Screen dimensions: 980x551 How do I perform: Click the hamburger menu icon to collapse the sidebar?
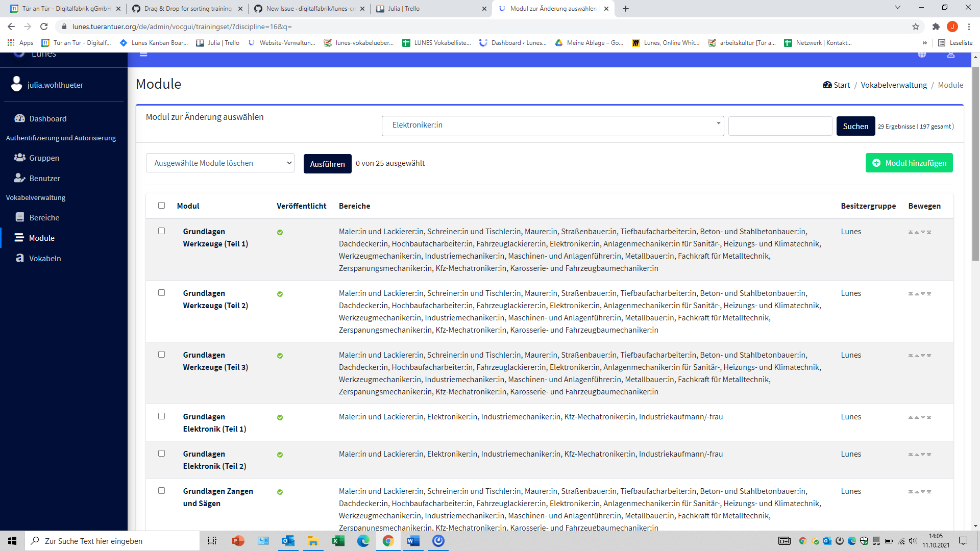click(x=143, y=53)
